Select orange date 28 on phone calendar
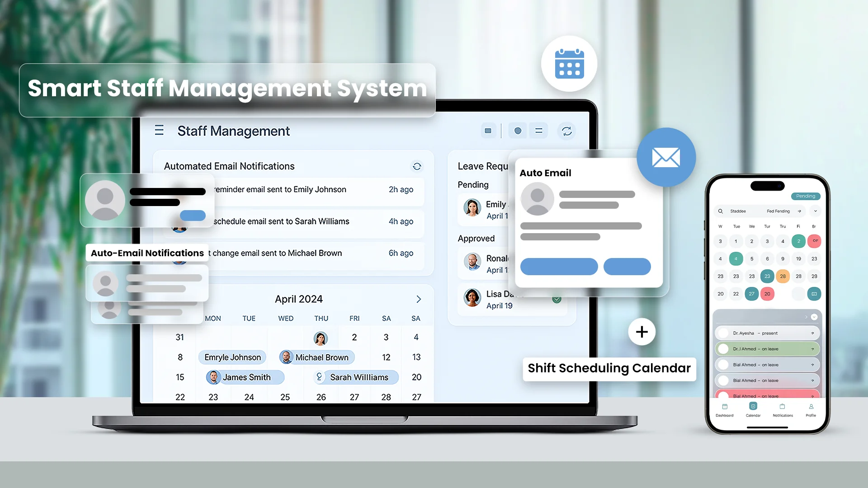The width and height of the screenshot is (868, 488). [783, 276]
